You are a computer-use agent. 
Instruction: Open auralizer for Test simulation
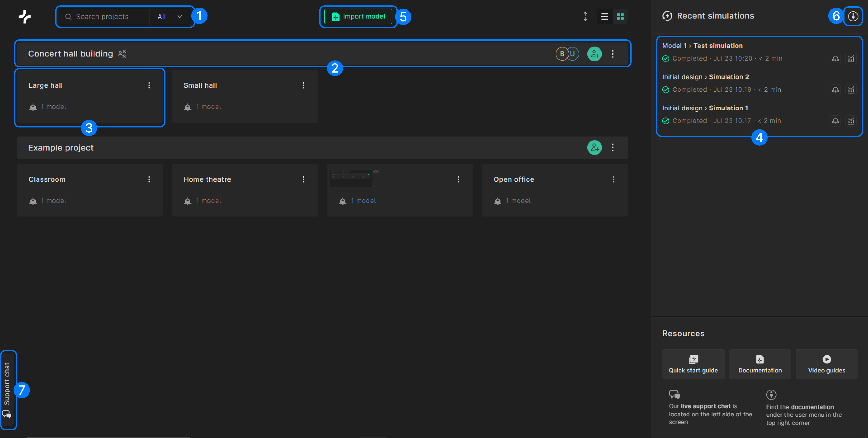tap(835, 59)
